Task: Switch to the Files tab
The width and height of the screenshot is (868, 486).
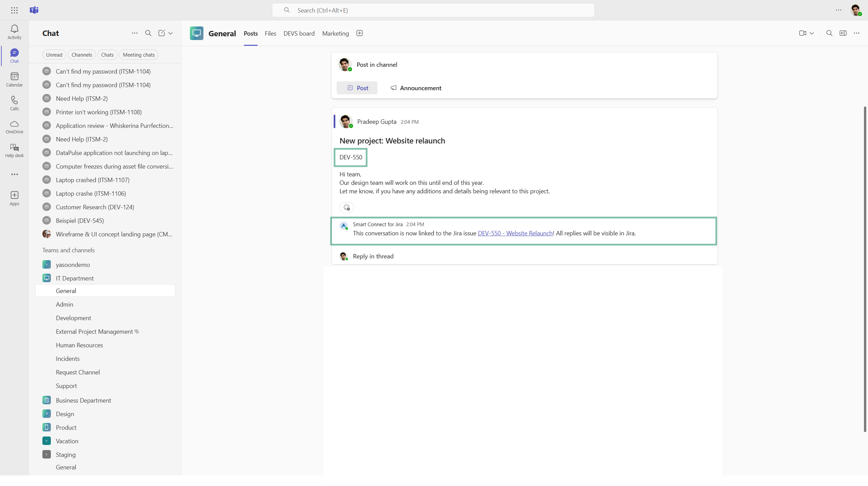Action: pos(270,33)
